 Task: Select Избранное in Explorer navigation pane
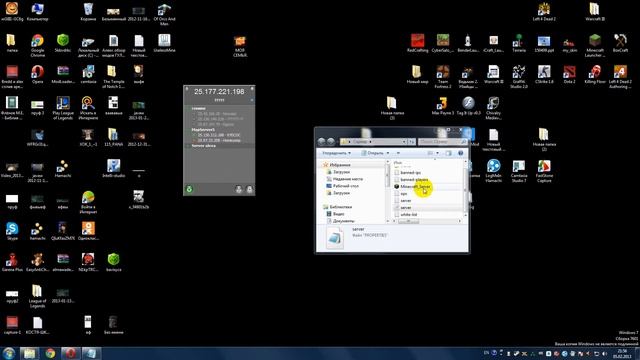[337, 165]
